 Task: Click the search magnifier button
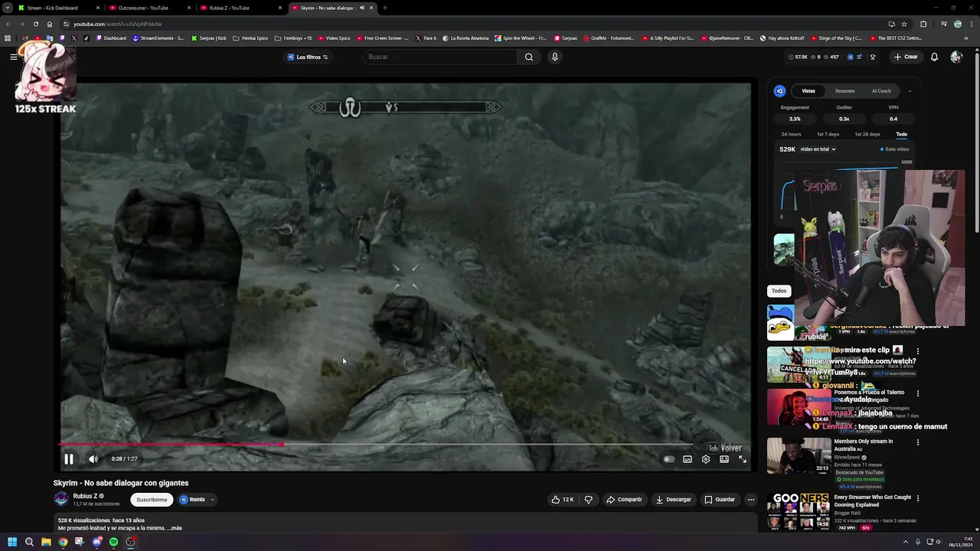tap(528, 57)
